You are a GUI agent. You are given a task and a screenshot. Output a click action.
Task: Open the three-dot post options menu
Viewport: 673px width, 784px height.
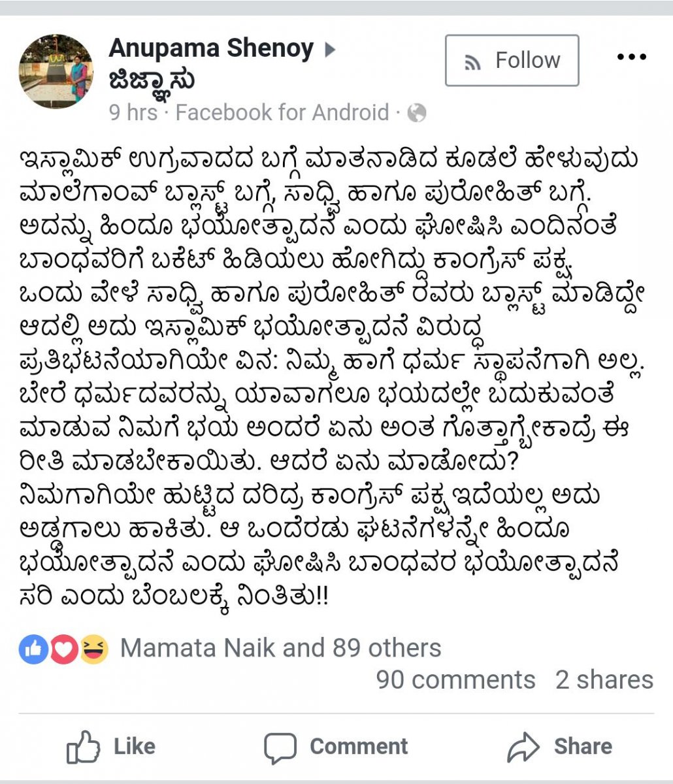(631, 57)
